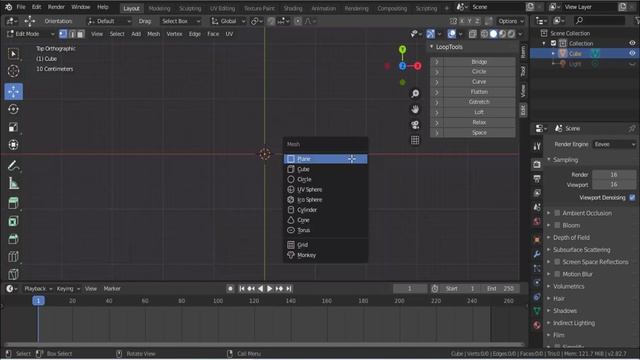Open the Edit Mode dropdown
640x360 pixels.
(x=31, y=34)
